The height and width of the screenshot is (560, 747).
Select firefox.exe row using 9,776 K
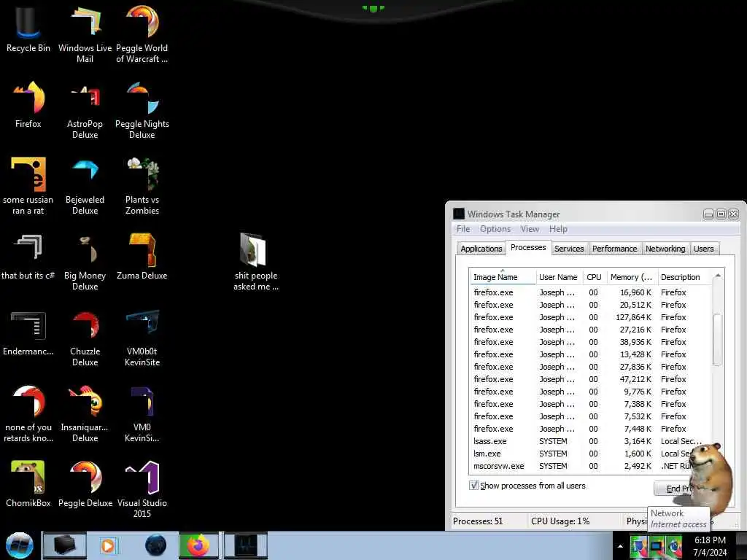tap(591, 392)
